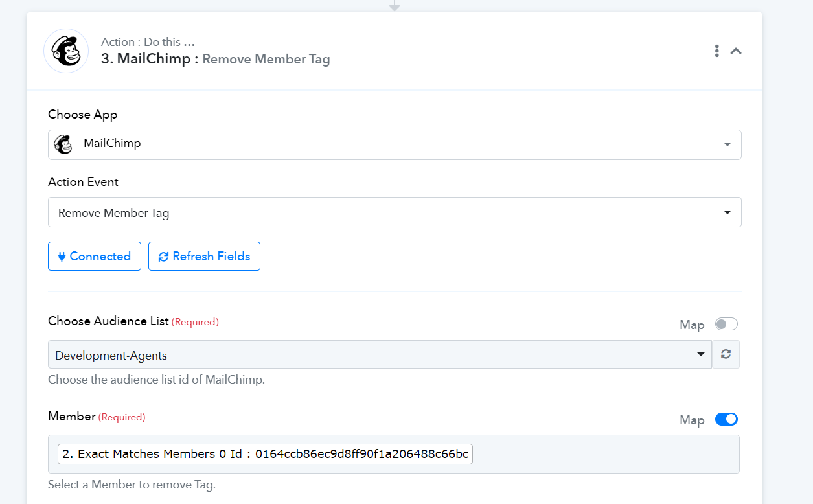Image resolution: width=813 pixels, height=504 pixels.
Task: Click the MailChimp logo in action header
Action: (66, 51)
